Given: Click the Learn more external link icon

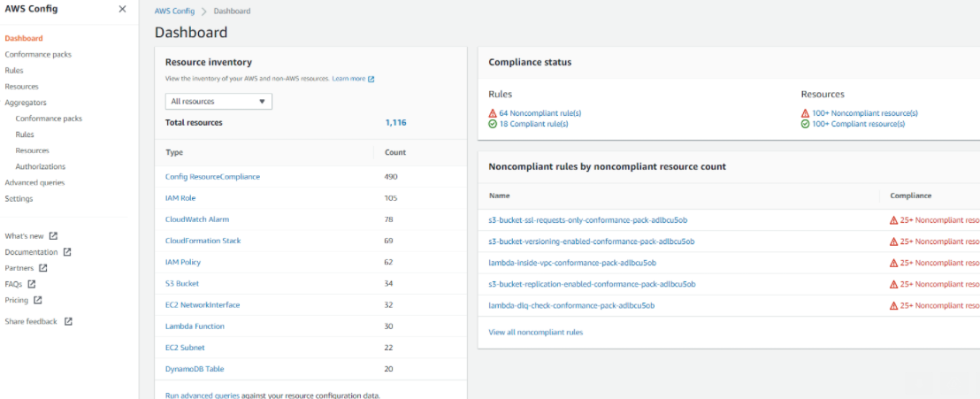Looking at the screenshot, I should 371,79.
